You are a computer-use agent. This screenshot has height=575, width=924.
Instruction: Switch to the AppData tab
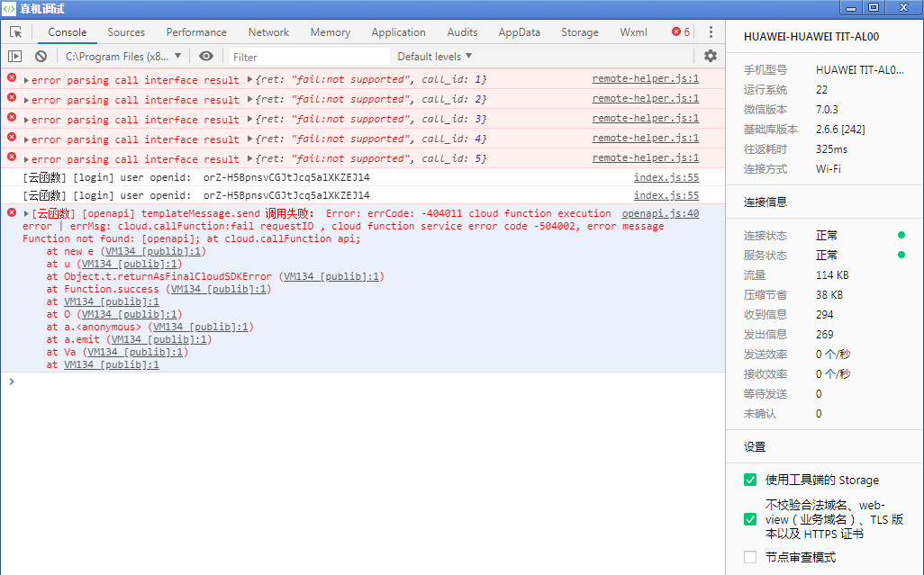(519, 32)
